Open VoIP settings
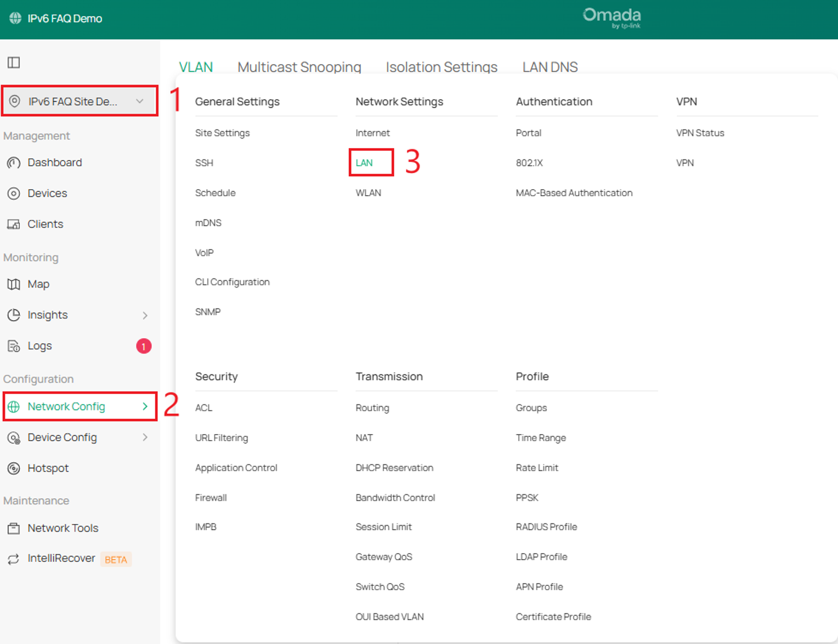The height and width of the screenshot is (644, 838). click(x=204, y=253)
